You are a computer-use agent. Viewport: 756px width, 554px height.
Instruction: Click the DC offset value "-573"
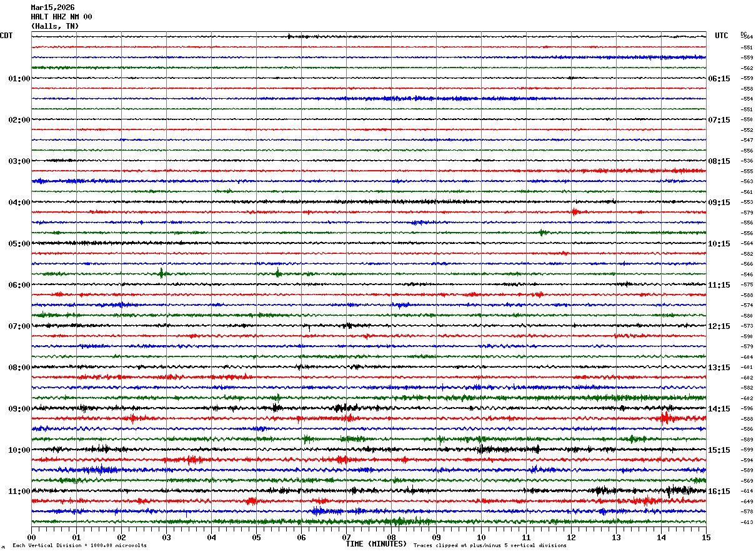(747, 326)
